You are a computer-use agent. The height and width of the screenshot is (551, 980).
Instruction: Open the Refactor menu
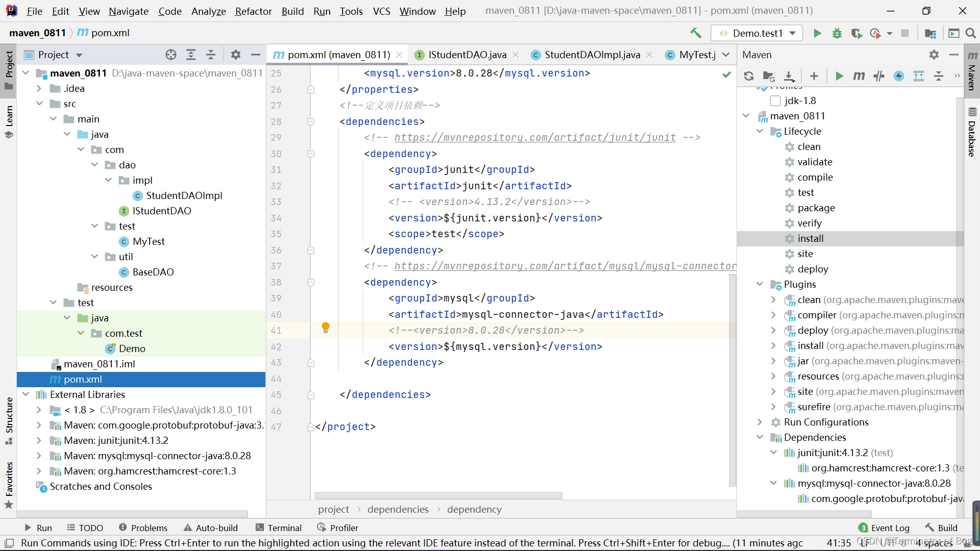(x=253, y=11)
